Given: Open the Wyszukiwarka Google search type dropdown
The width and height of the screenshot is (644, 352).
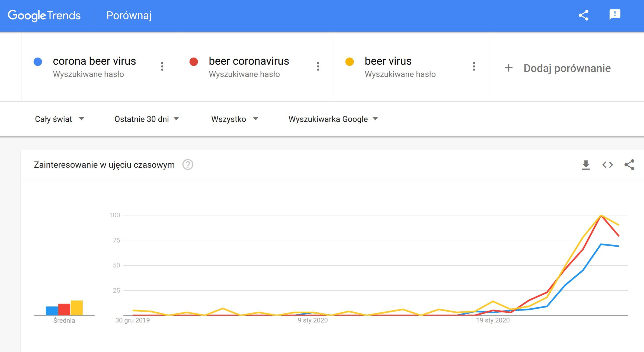Looking at the screenshot, I should click(x=333, y=119).
